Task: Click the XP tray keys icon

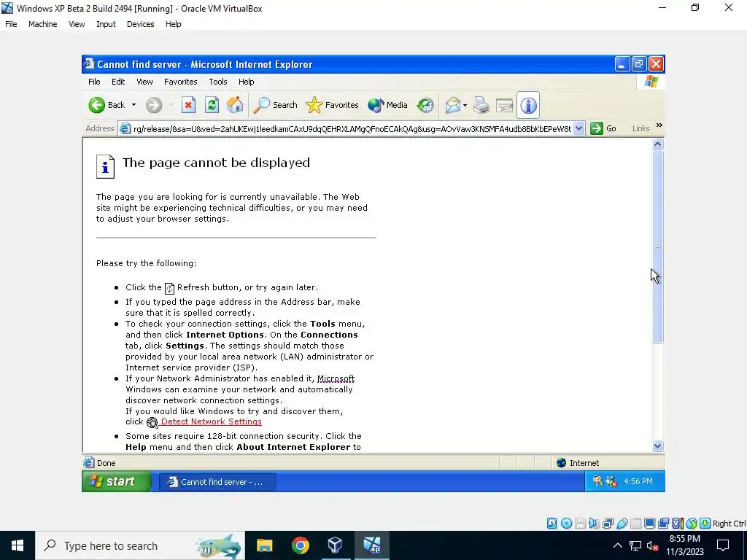Action: pyautogui.click(x=597, y=481)
